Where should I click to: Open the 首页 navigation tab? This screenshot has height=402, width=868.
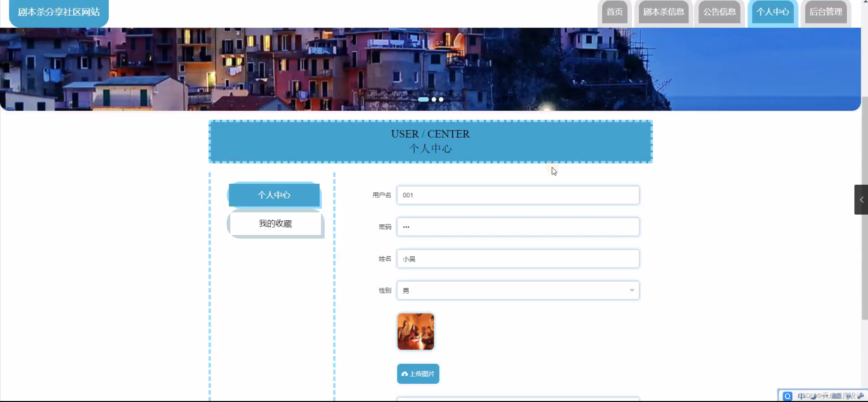(615, 12)
